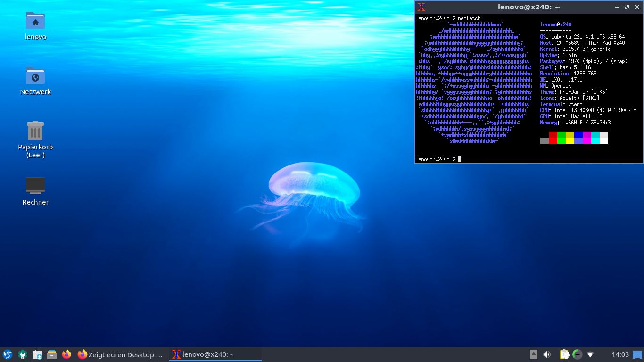Maximize the xterm terminal window
The width and height of the screenshot is (644, 362).
627,7
